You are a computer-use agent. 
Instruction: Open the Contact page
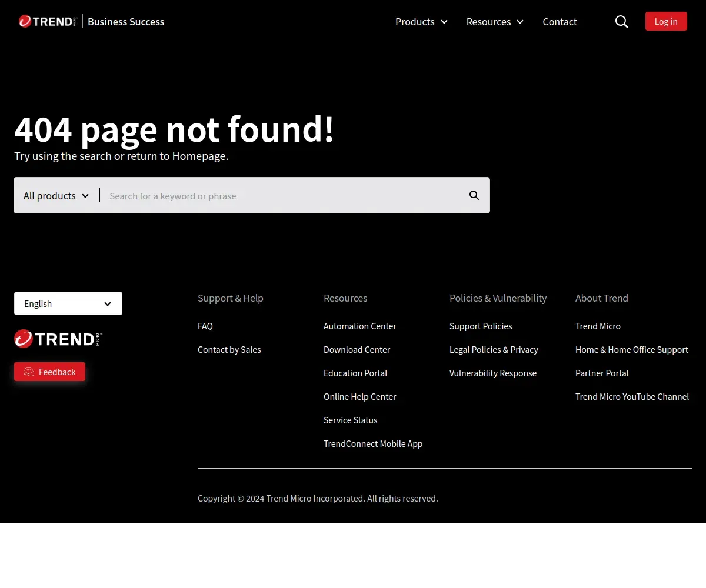(560, 22)
